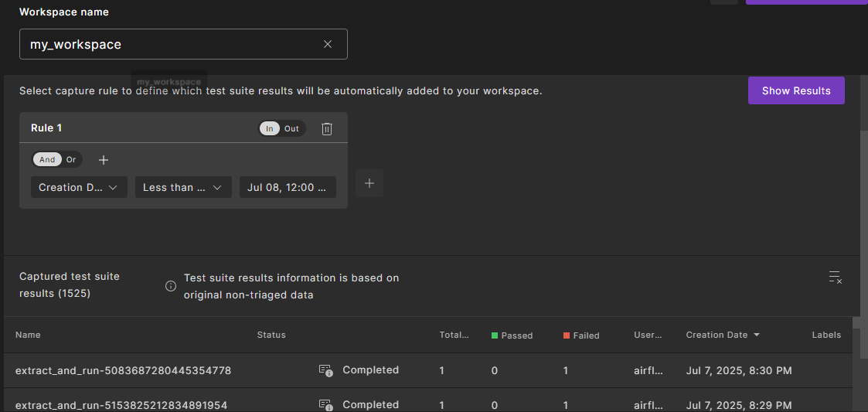Screen dimensions: 868x412
Task: Clear the workspace name with X icon
Action: tap(328, 44)
